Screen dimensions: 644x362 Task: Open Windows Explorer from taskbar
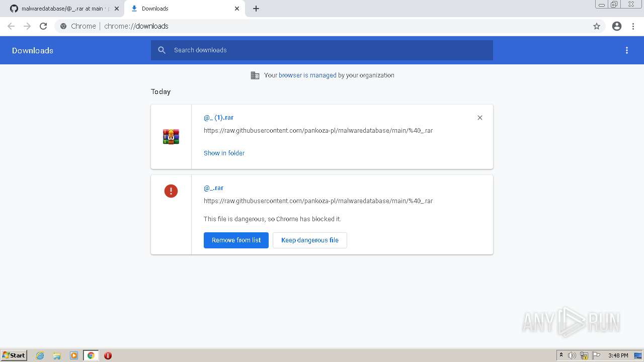(x=57, y=355)
